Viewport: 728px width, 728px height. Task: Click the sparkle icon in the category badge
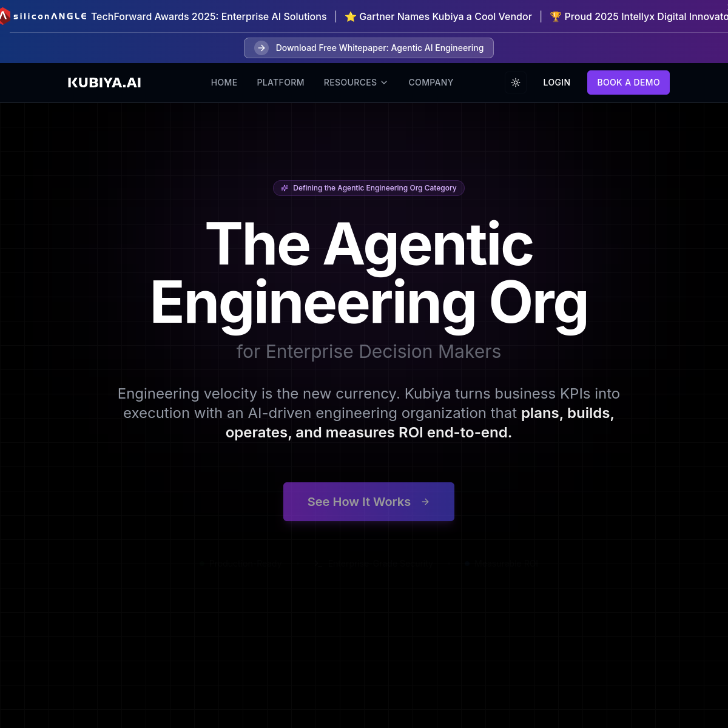(285, 188)
